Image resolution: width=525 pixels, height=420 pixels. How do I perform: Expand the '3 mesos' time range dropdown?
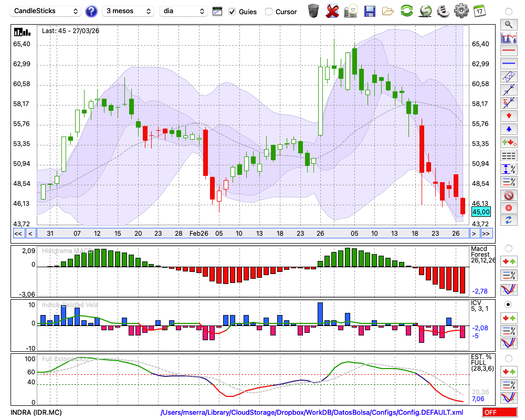point(128,11)
